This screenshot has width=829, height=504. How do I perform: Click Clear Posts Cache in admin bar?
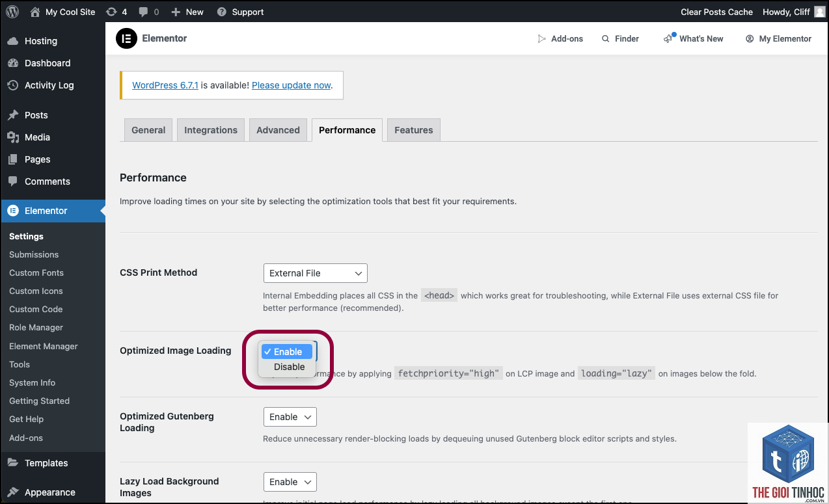pyautogui.click(x=716, y=12)
